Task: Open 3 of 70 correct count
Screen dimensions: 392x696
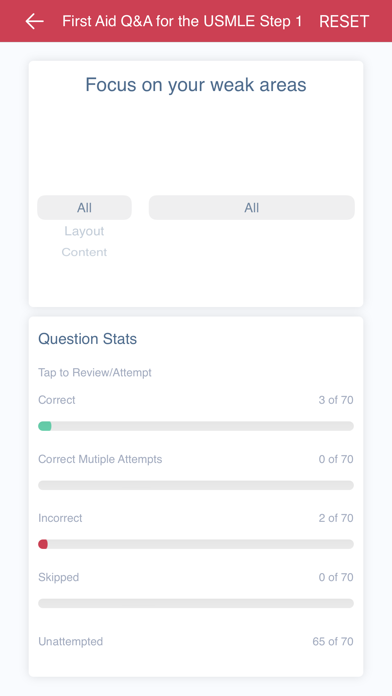Action: tap(336, 400)
